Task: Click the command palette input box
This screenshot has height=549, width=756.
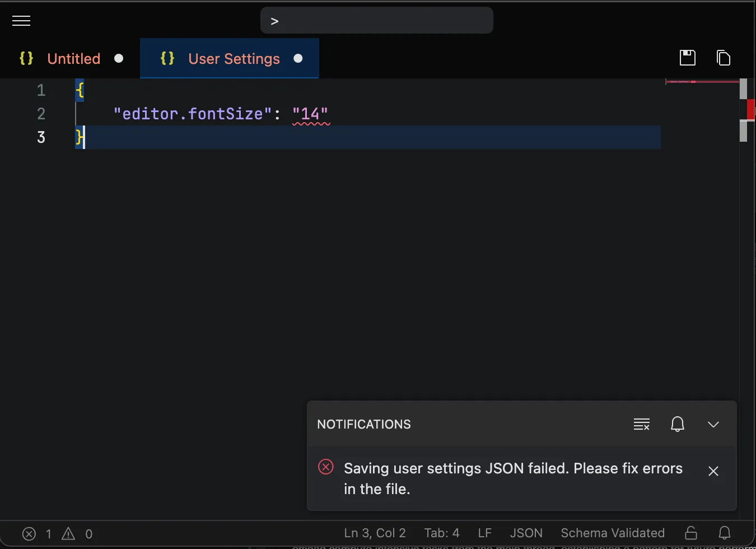Action: pyautogui.click(x=376, y=21)
